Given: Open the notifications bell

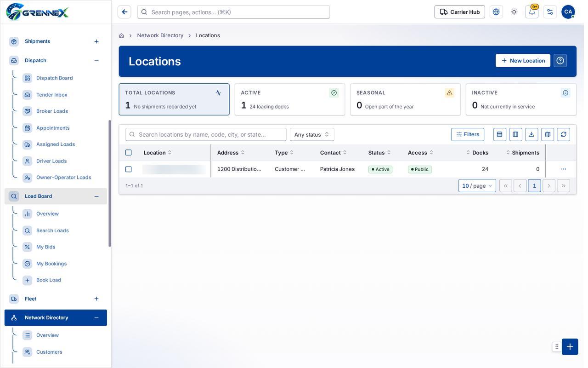Looking at the screenshot, I should point(532,12).
